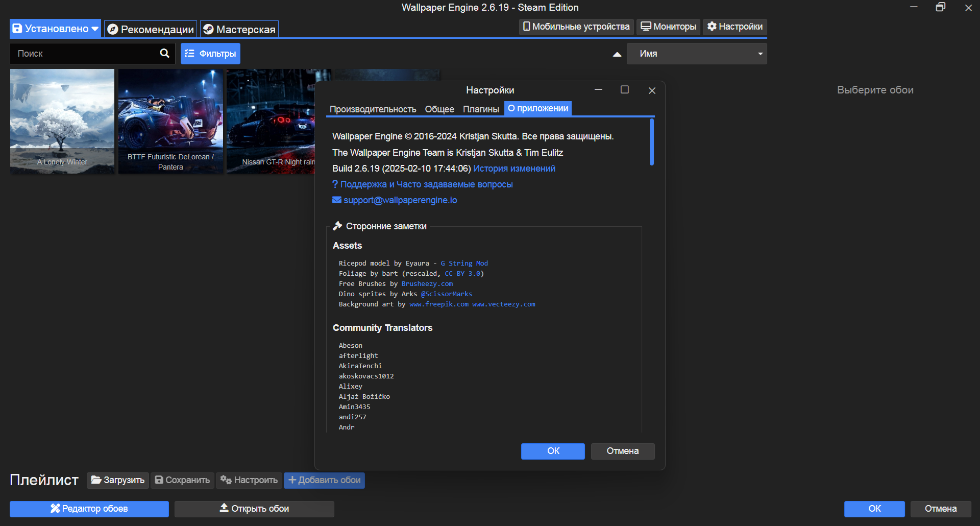
Task: Open the Monitors configuration
Action: tap(669, 27)
